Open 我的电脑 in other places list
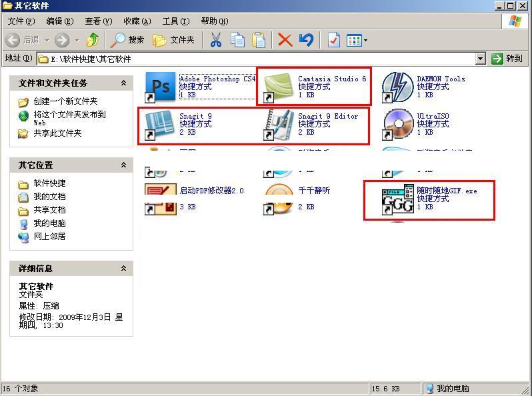Image resolution: width=532 pixels, height=396 pixels. (x=49, y=223)
